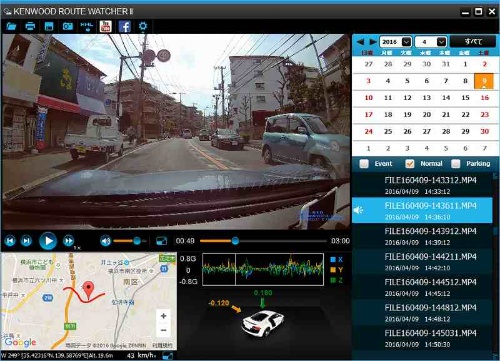Click the print icon

(x=30, y=26)
